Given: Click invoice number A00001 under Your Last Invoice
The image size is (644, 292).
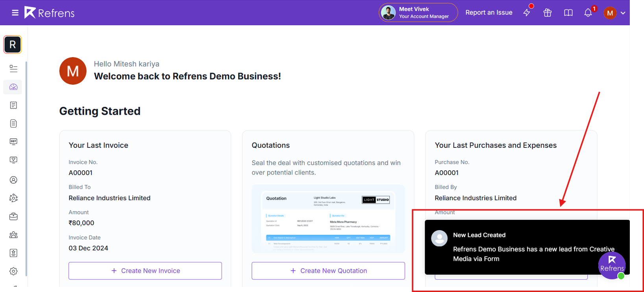Looking at the screenshot, I should 81,173.
